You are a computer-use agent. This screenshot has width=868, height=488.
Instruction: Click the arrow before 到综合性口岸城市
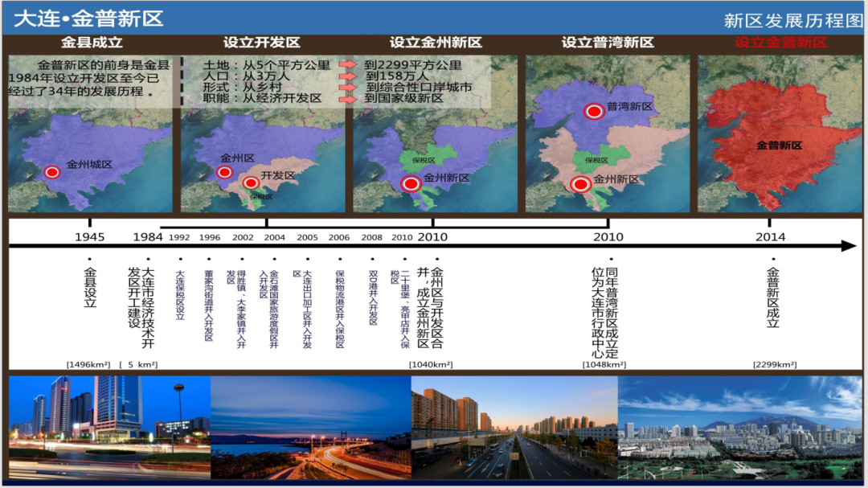349,87
